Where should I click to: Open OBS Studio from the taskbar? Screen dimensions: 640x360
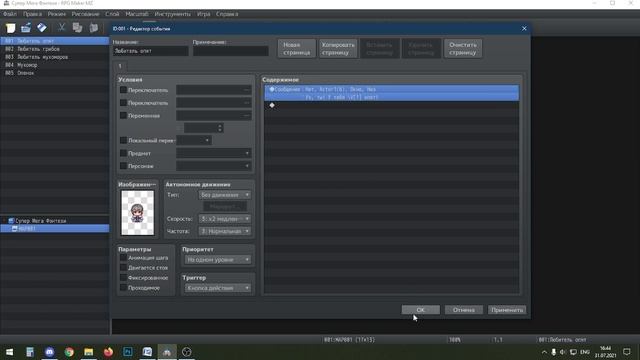point(187,352)
